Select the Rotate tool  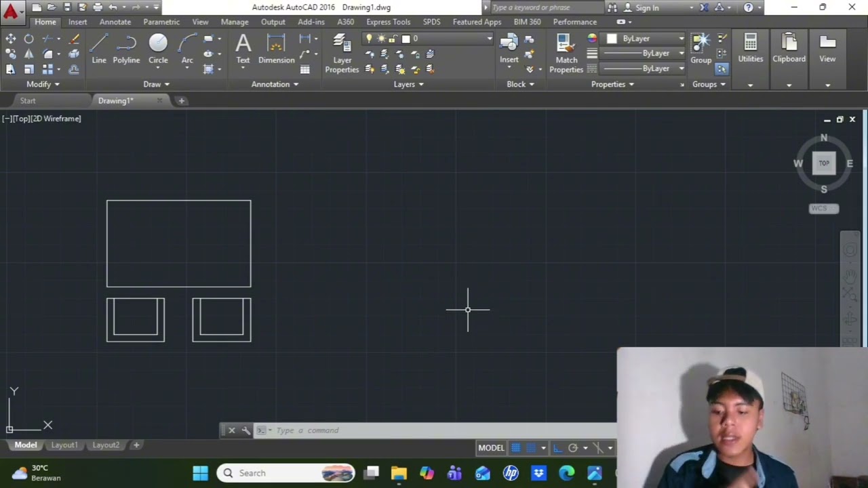[28, 39]
